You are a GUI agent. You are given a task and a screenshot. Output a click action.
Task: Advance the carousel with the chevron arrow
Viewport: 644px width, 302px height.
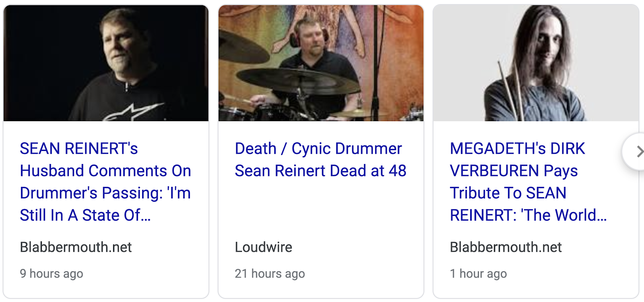click(x=639, y=151)
